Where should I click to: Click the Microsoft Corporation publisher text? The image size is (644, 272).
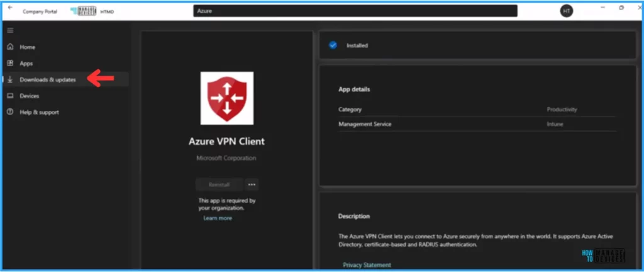pyautogui.click(x=226, y=158)
